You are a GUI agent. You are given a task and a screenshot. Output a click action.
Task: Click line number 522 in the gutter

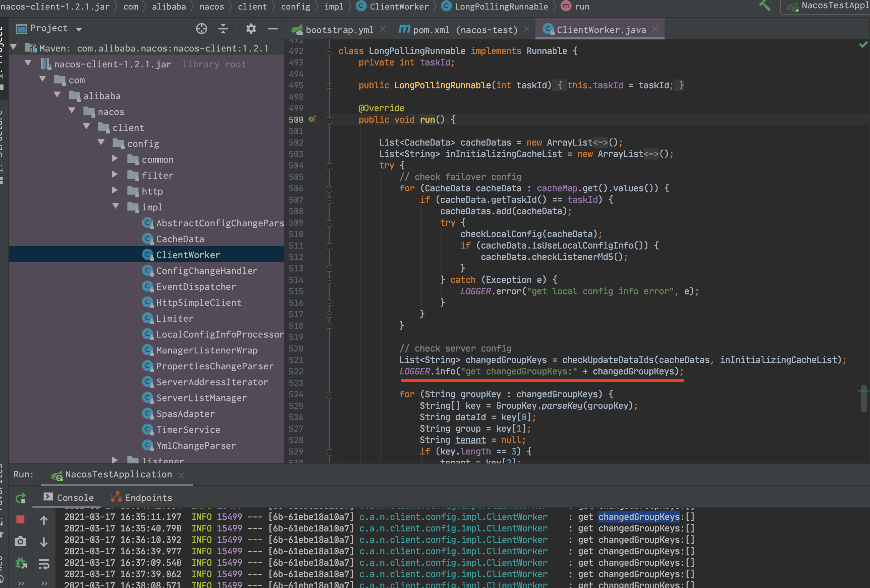[296, 372]
